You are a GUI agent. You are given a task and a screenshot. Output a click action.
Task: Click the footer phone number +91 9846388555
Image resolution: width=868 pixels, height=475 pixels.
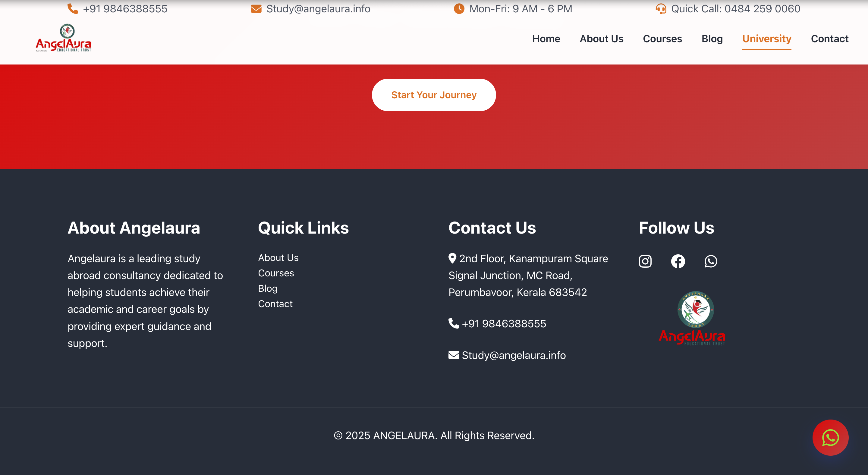click(503, 323)
